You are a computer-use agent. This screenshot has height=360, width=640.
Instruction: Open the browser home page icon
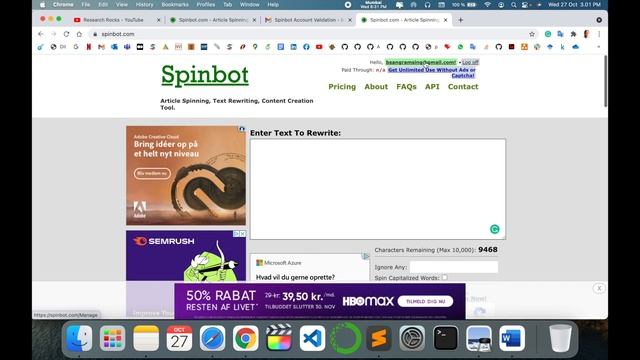pyautogui.click(x=79, y=34)
